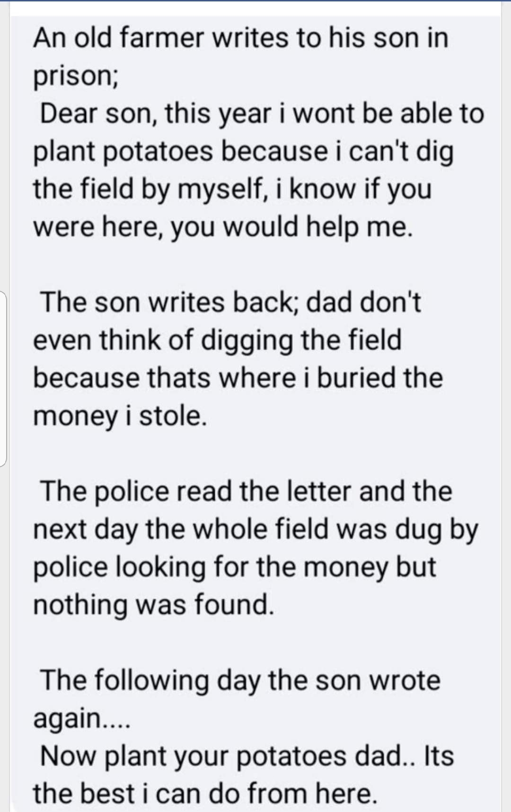Tap the line 'even think of digging the field'

pos(217,341)
